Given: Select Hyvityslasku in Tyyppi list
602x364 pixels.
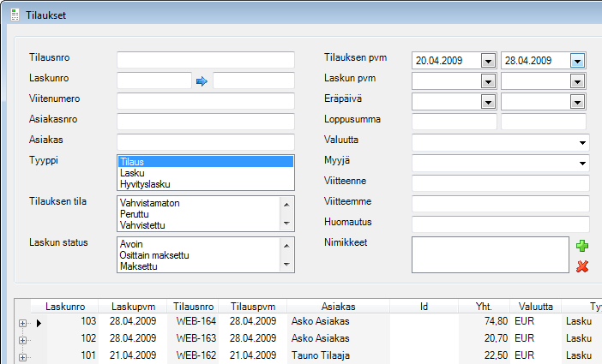Looking at the screenshot, I should coord(206,184).
